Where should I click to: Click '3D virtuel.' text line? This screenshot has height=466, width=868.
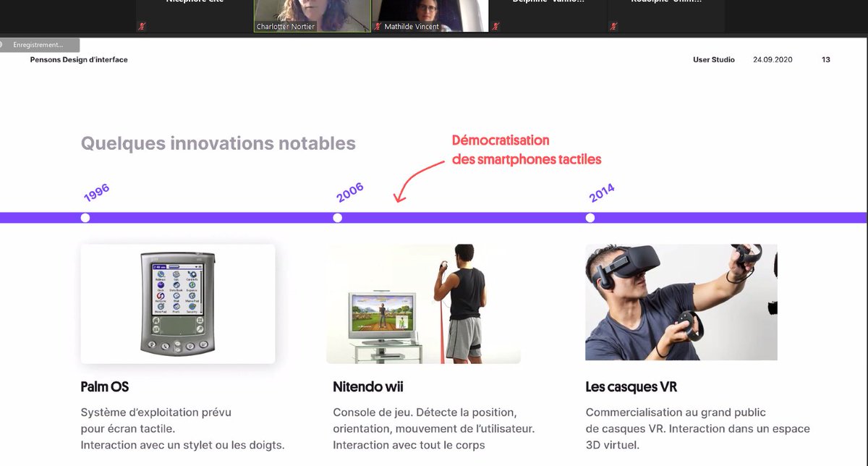(x=613, y=444)
